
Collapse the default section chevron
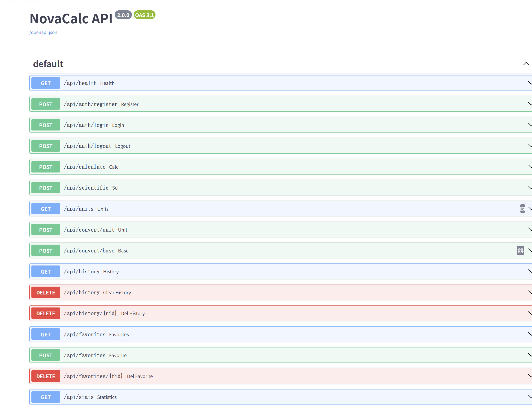(526, 64)
